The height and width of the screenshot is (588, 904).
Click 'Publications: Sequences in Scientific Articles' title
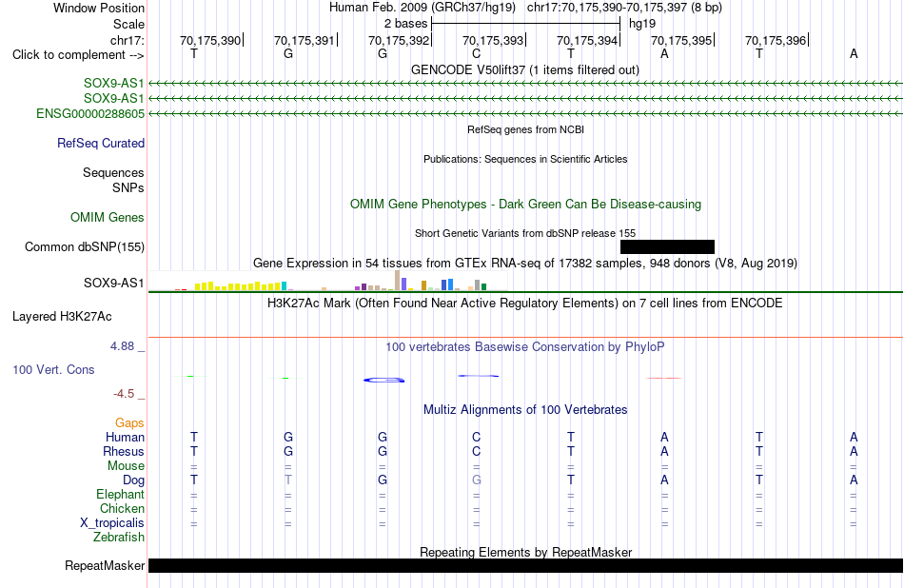525,159
